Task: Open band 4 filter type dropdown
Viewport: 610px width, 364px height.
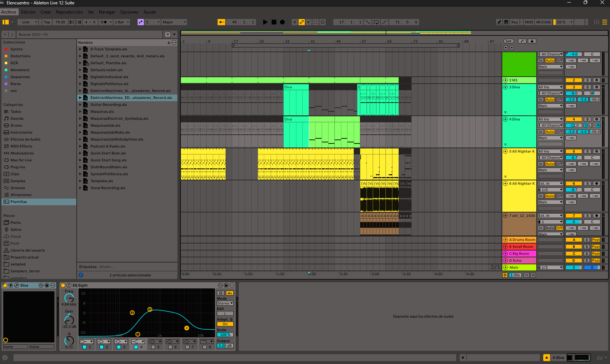Action: click(x=138, y=342)
